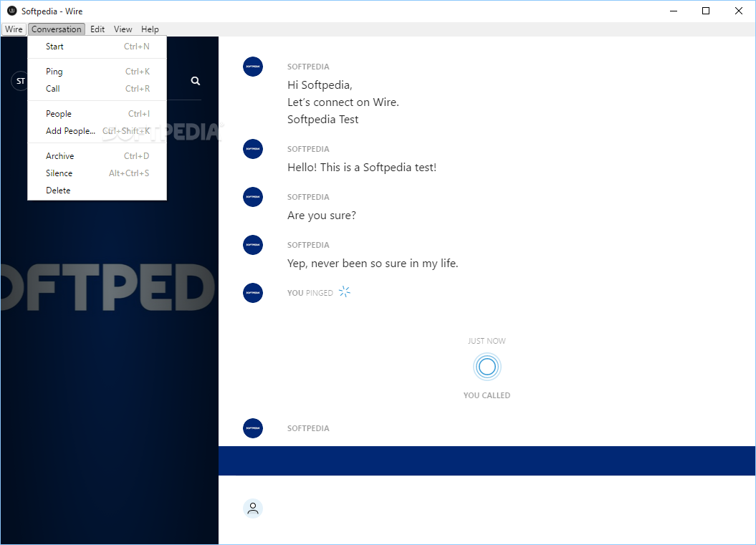Close the Wire window
Viewport: 756px width, 545px height.
pyautogui.click(x=739, y=11)
